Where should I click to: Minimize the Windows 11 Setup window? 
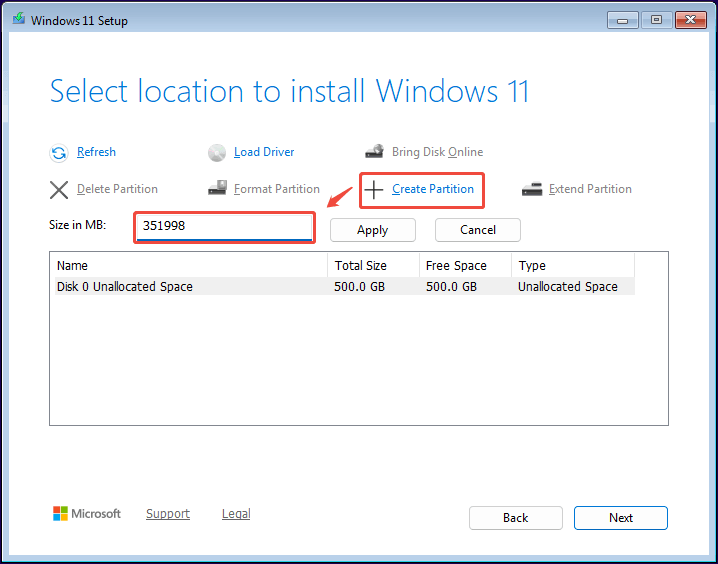coord(623,20)
